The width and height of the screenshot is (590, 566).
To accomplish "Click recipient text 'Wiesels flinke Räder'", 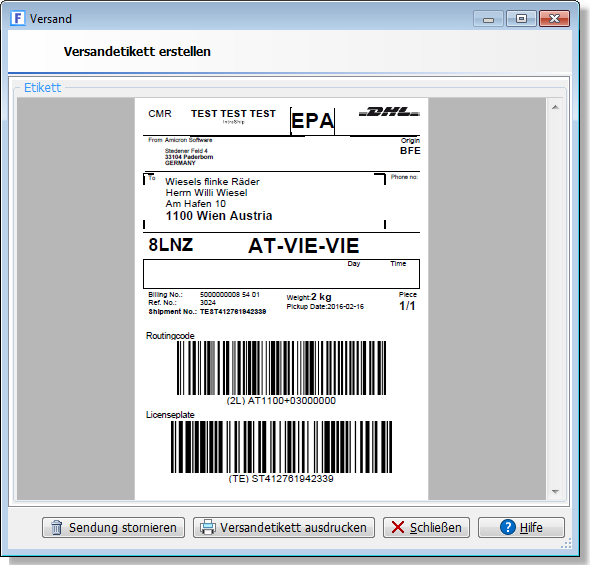I will tap(212, 181).
